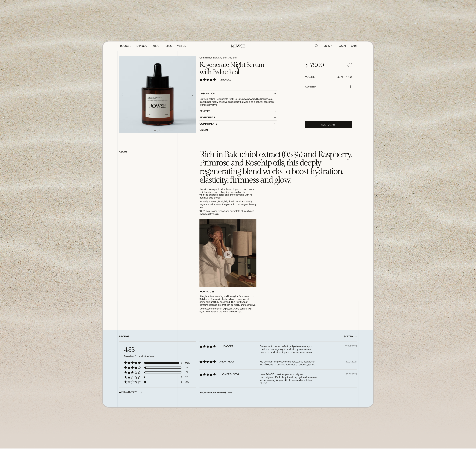Decrease quantity with minus icon

[339, 87]
